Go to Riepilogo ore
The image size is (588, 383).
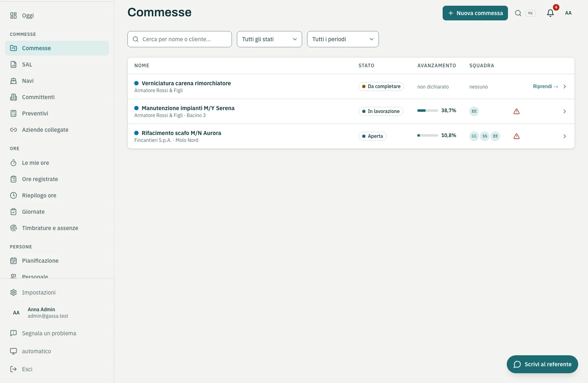click(x=57, y=195)
